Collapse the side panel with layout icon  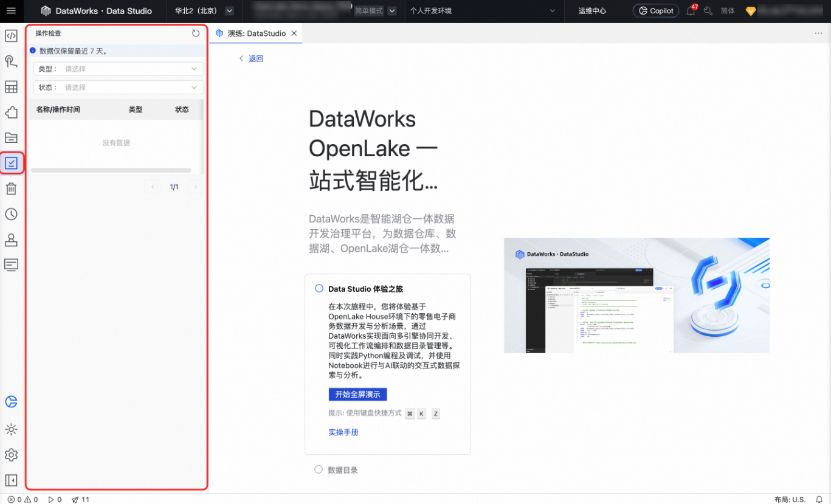pyautogui.click(x=11, y=480)
